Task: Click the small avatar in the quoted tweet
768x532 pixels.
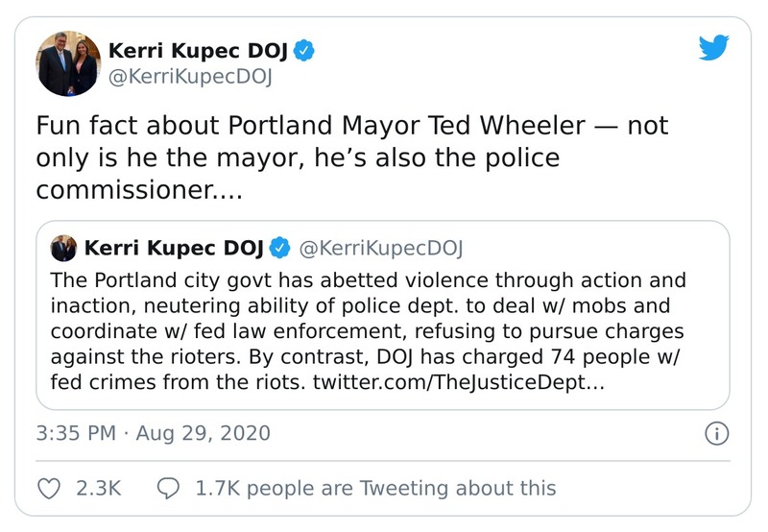Action: click(65, 249)
